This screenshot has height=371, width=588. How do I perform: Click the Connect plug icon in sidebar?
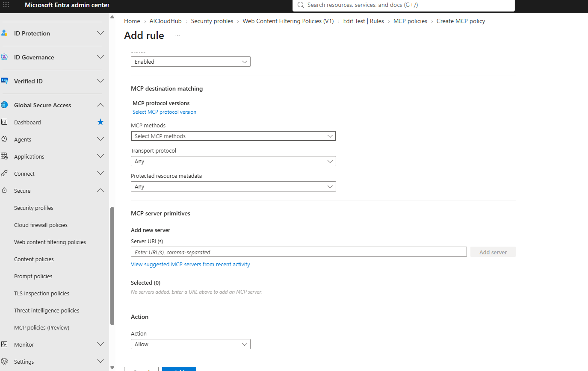(4, 174)
